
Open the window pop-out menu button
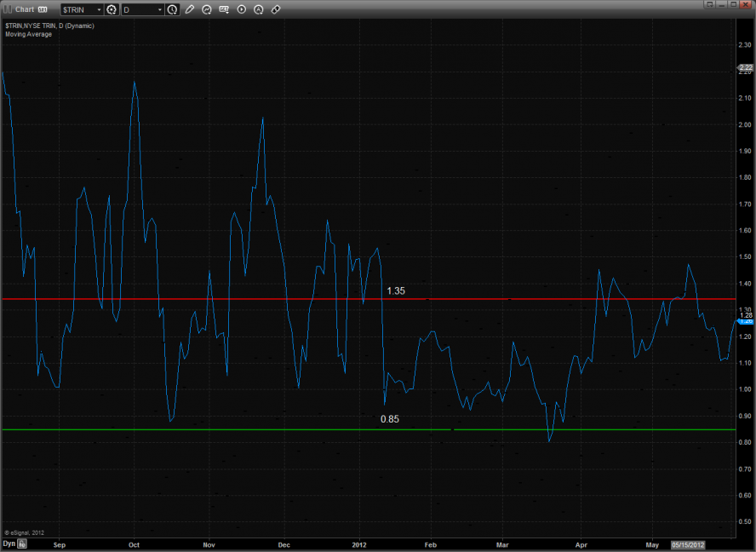710,5
